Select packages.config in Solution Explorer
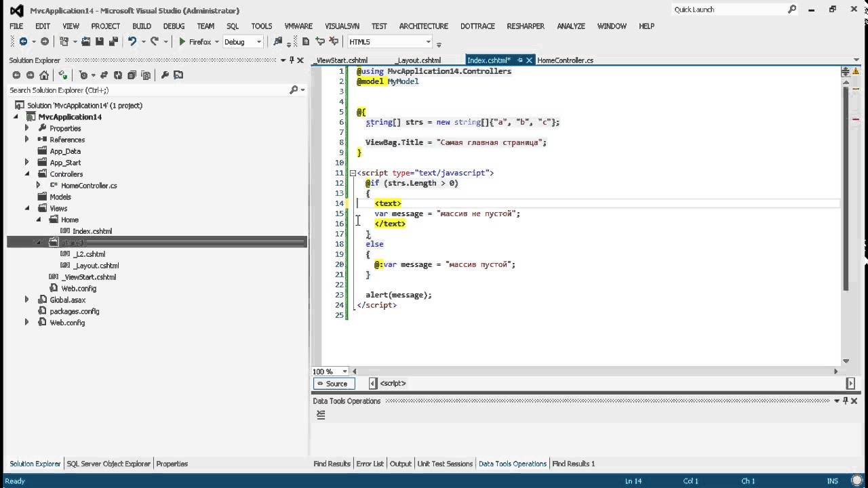This screenshot has width=868, height=488. tap(75, 311)
